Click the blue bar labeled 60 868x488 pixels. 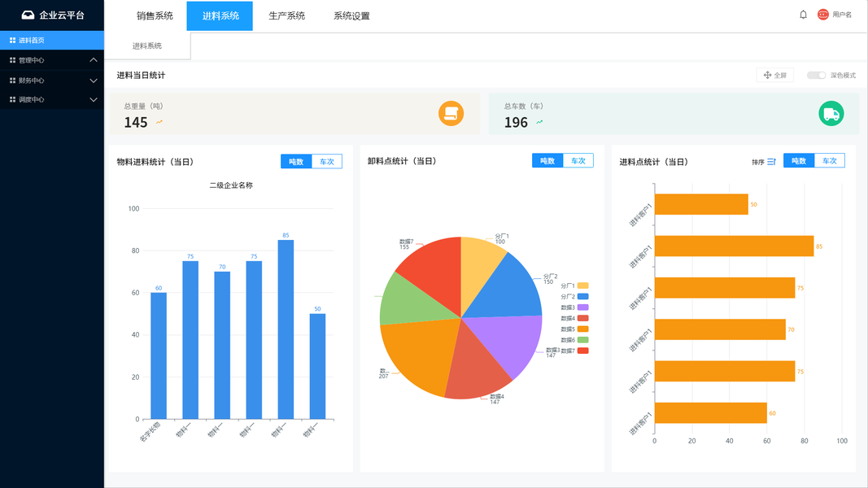click(159, 355)
